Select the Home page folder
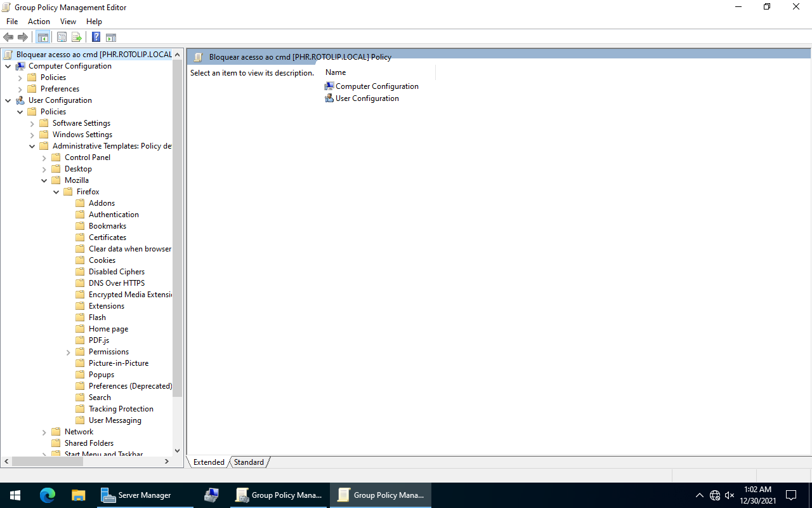This screenshot has width=812, height=508. click(108, 329)
